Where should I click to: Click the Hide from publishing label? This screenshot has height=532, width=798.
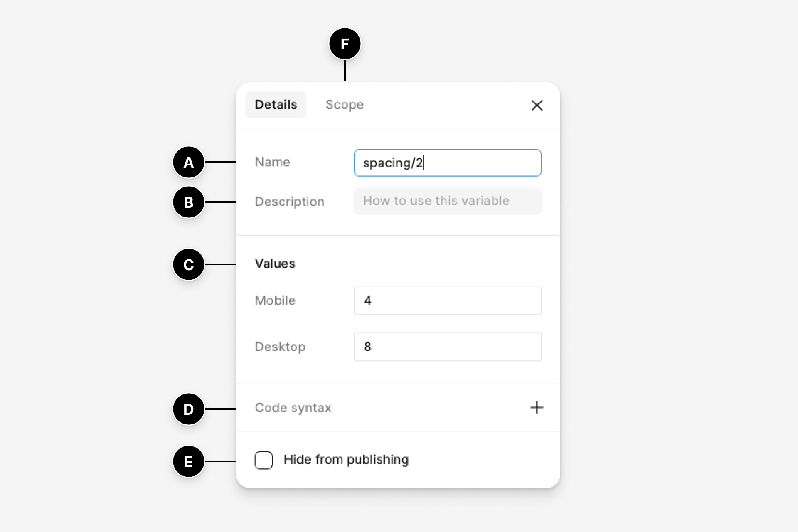tap(346, 460)
